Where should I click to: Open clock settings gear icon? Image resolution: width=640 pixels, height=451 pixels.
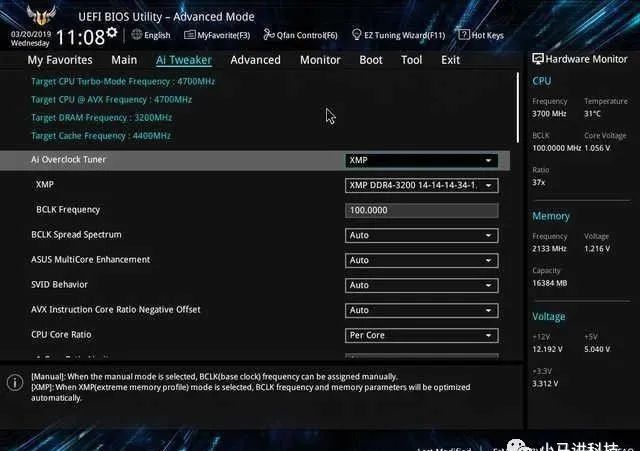click(x=112, y=32)
